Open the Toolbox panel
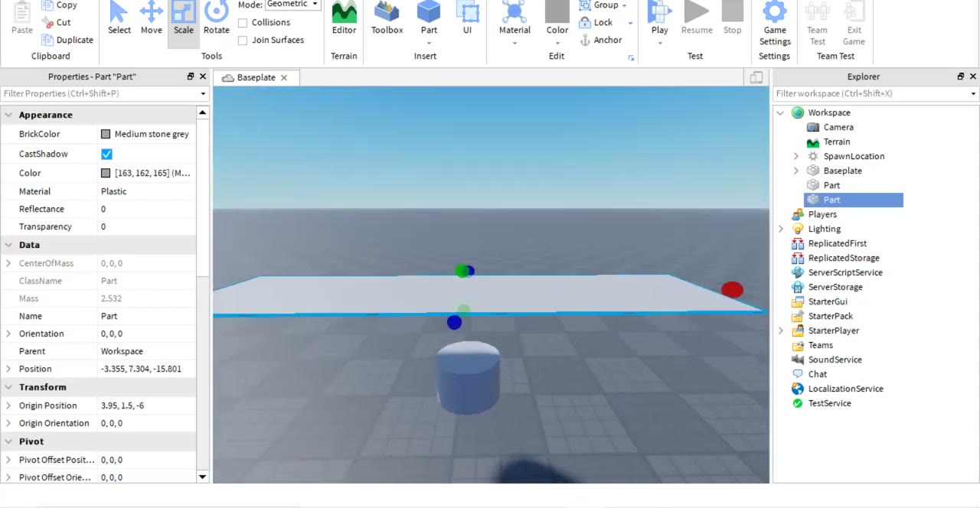The width and height of the screenshot is (980, 508). point(387,18)
